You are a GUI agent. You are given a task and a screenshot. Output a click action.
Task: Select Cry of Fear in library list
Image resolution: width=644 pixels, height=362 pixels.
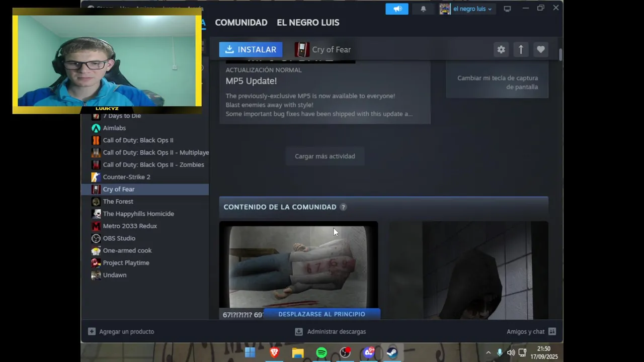point(145,189)
